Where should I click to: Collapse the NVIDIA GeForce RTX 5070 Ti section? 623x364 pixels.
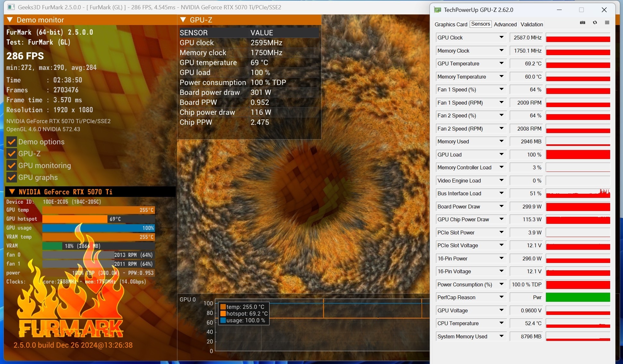12,192
